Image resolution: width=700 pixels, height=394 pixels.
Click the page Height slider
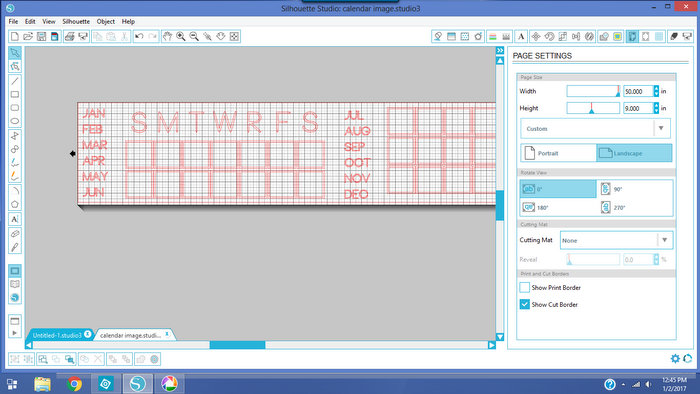click(x=593, y=108)
